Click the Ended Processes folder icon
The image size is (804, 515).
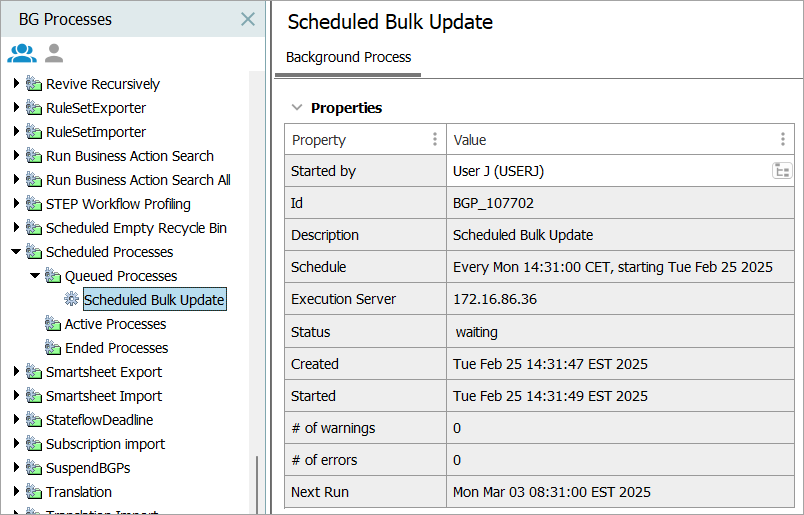(52, 348)
